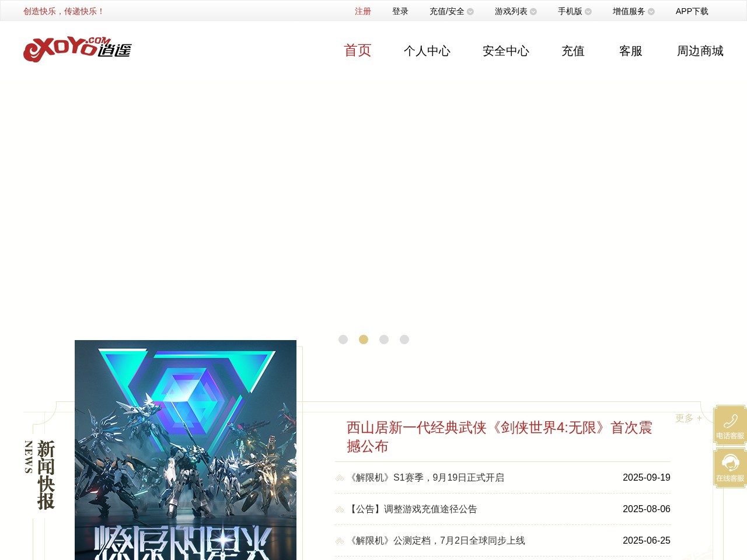Click the 注册 register link
747x560 pixels.
pyautogui.click(x=363, y=11)
